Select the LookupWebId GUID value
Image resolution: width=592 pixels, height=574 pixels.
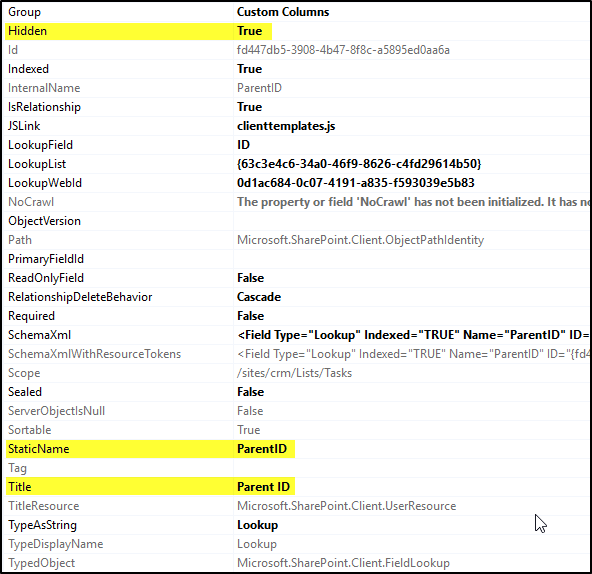(356, 183)
